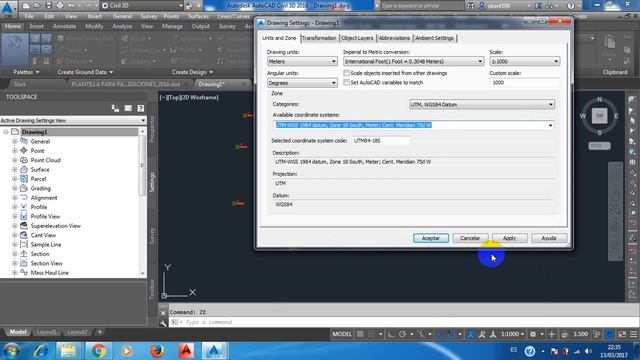
Task: Open the Imperial to Metric conversion dropdown
Action: point(413,61)
